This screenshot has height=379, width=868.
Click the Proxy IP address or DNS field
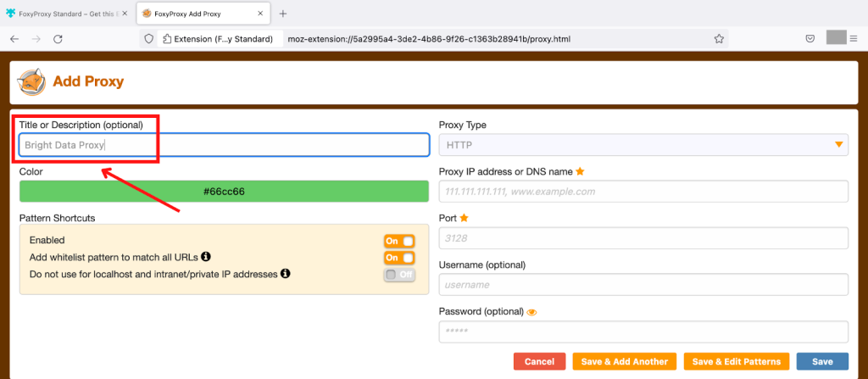coord(643,192)
